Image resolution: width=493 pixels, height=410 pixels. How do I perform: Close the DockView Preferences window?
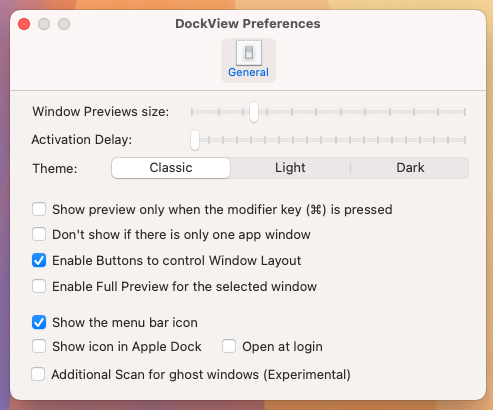(24, 24)
